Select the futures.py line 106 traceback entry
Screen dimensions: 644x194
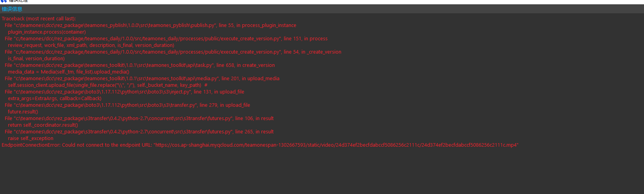pyautogui.click(x=139, y=119)
